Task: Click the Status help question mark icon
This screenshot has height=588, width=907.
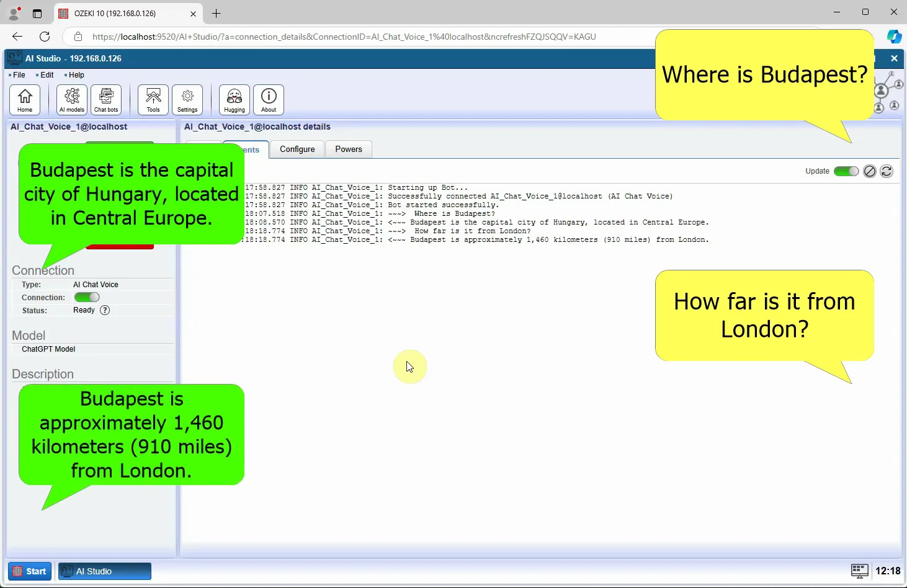Action: [105, 310]
